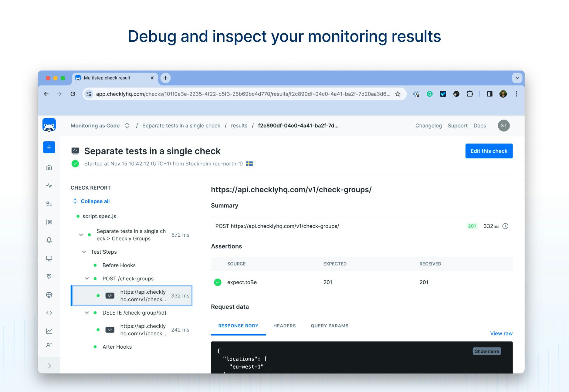The image size is (569, 392).
Task: Open the globe icon in sidebar
Action: click(49, 295)
